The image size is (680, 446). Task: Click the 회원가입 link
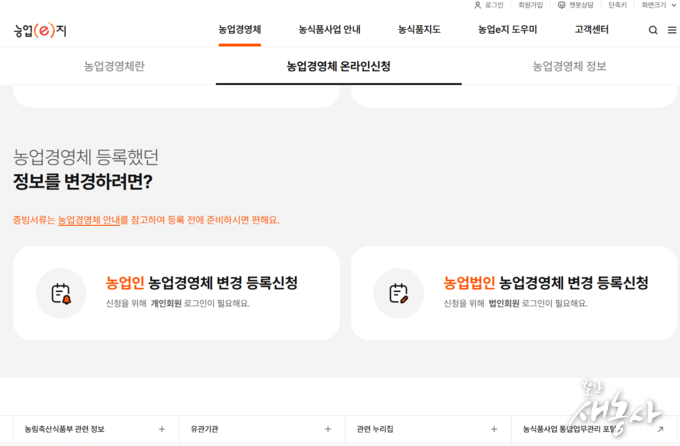click(x=530, y=5)
